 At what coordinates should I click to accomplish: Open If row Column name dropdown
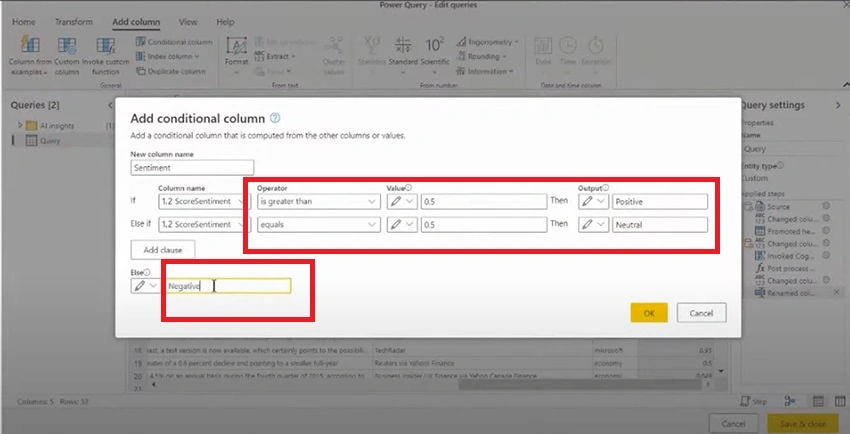pyautogui.click(x=202, y=202)
